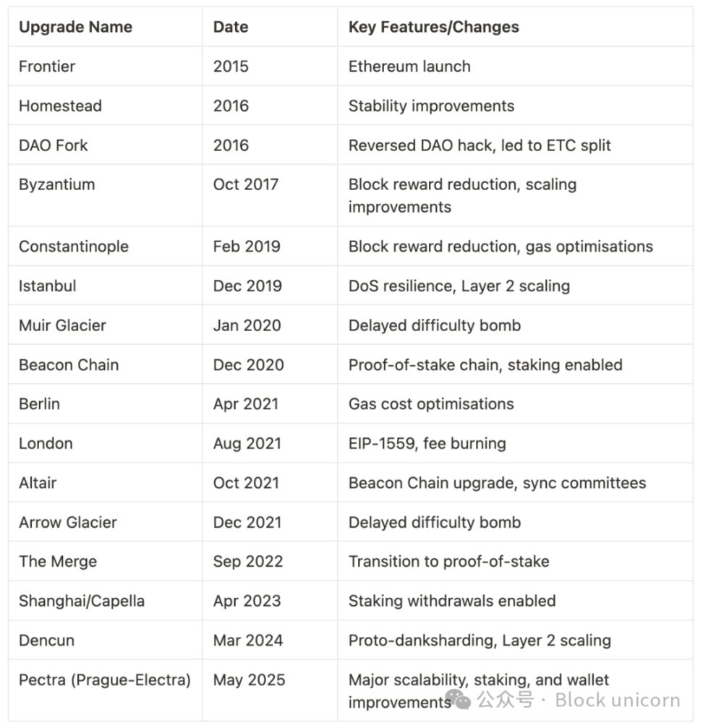Select the Pectra (Prague-Electra) cell

tap(105, 680)
